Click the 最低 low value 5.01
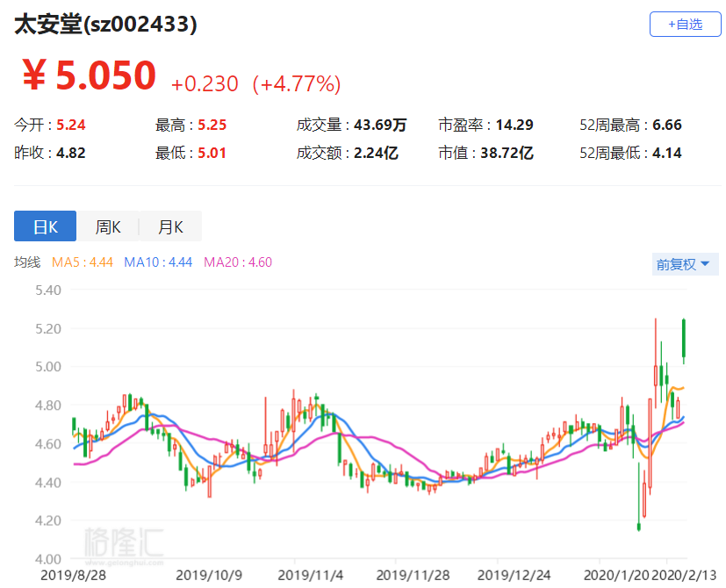The width and height of the screenshot is (726, 588). point(212,153)
